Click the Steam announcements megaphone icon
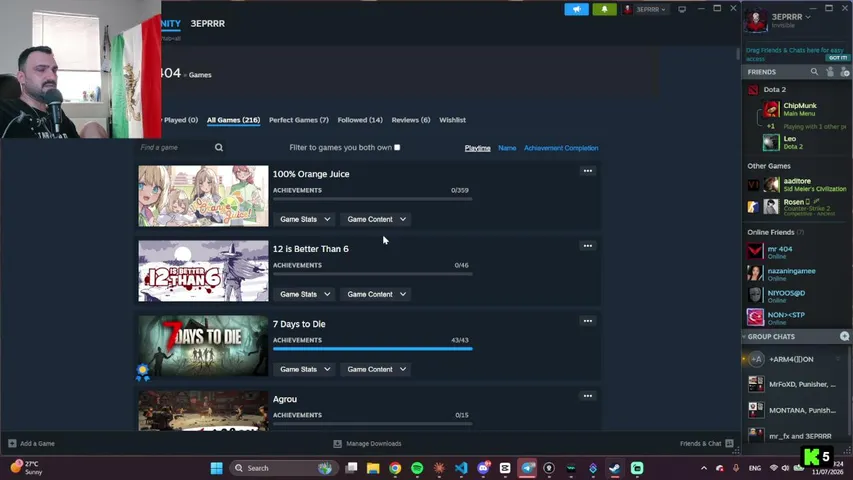 (x=576, y=9)
